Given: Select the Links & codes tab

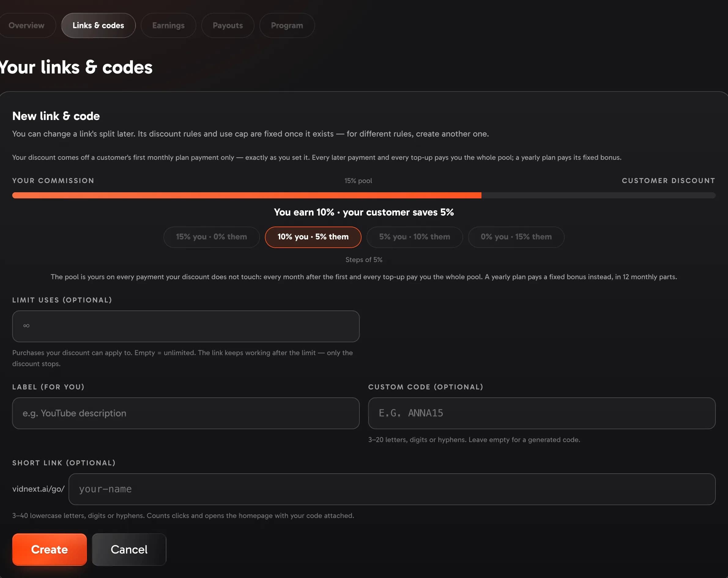Looking at the screenshot, I should pos(98,25).
